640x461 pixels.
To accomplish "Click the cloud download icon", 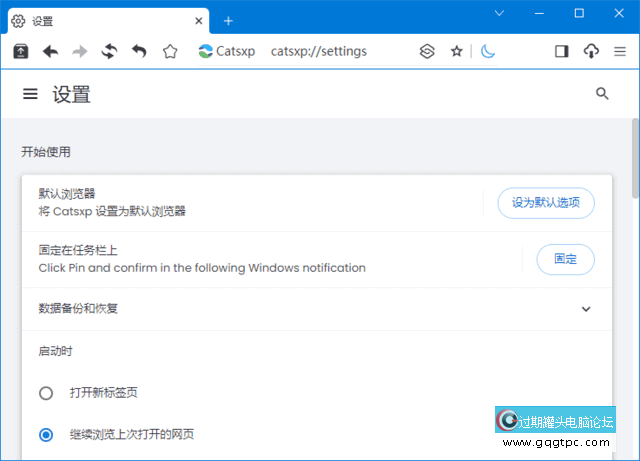I will coord(590,52).
